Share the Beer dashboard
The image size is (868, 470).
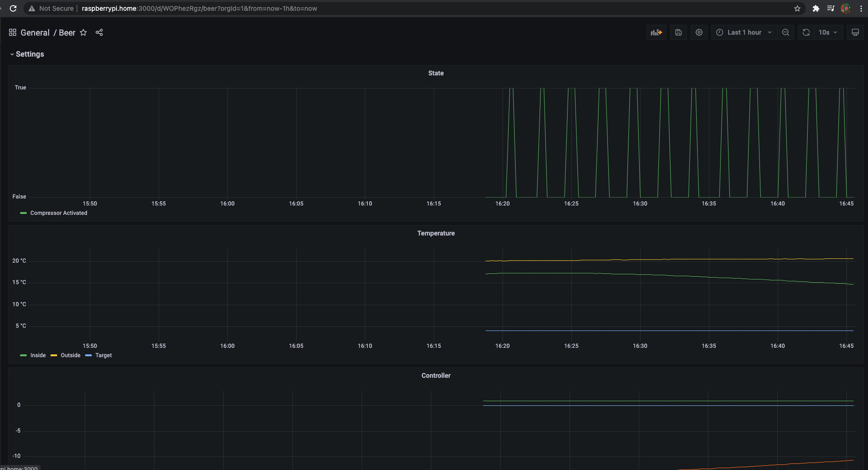coord(99,32)
